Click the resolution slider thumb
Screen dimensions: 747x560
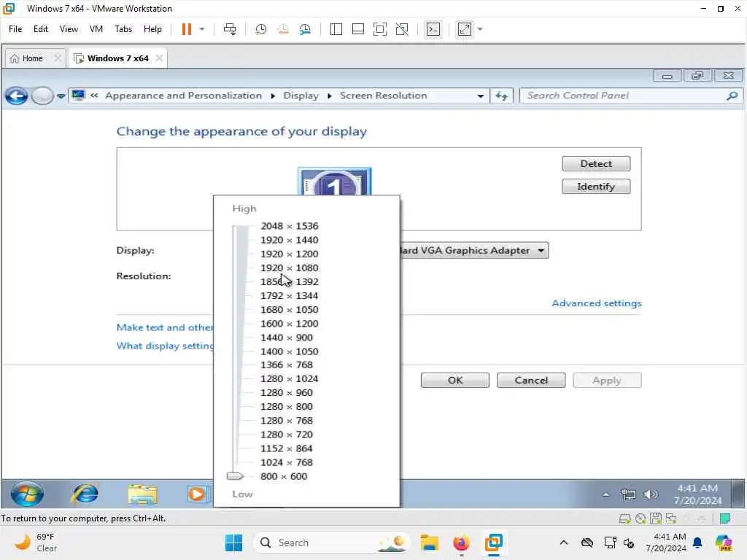point(236,475)
